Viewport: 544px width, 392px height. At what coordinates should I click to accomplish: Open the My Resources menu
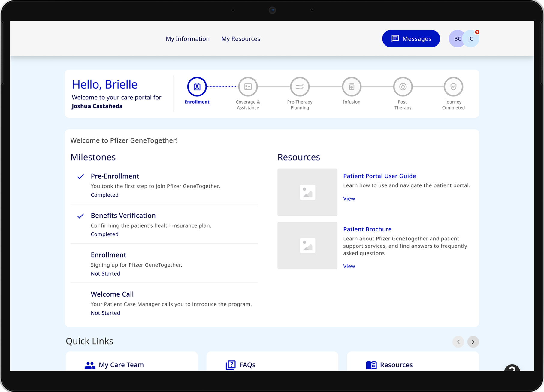click(x=240, y=39)
